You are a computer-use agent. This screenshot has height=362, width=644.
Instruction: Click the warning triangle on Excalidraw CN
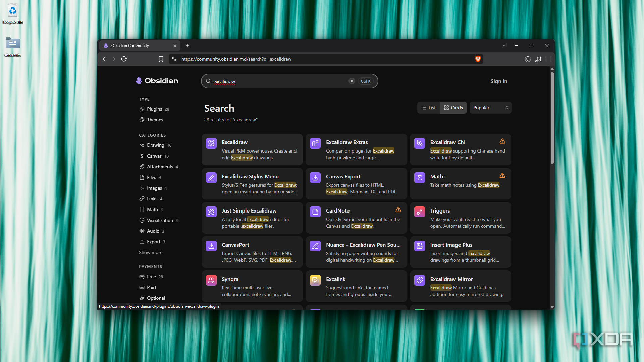(x=502, y=141)
